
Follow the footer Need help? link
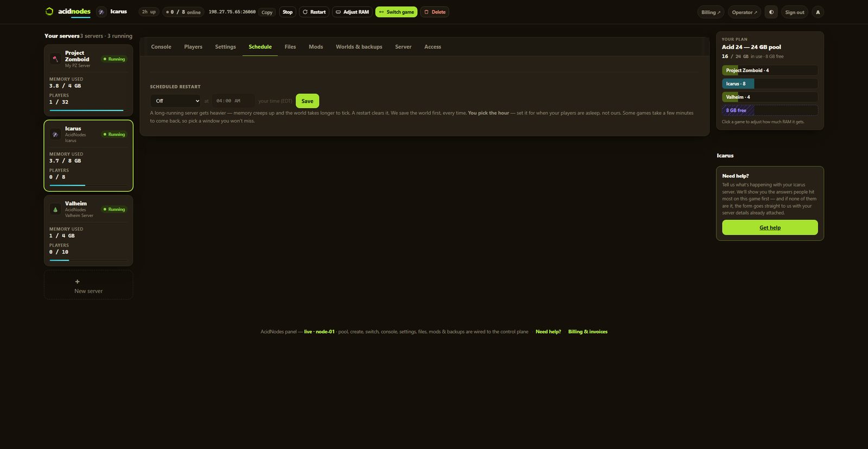tap(548, 332)
